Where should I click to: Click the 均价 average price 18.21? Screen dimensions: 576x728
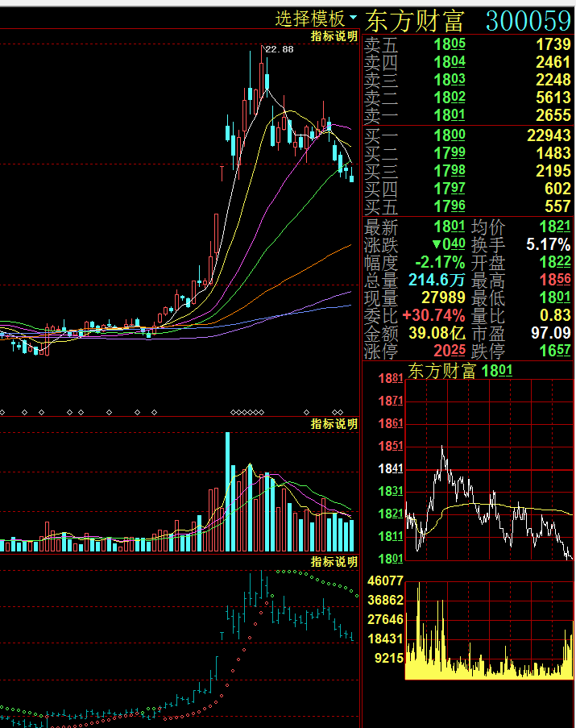555,227
